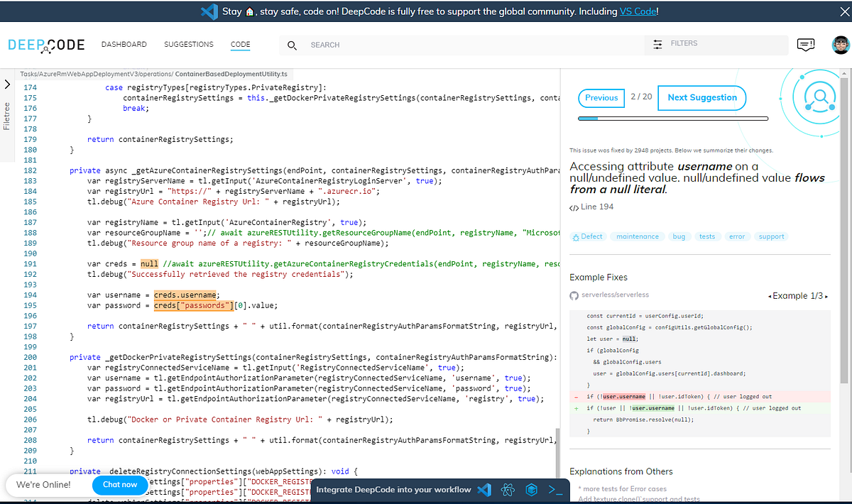Viewport: 852px width, 504px height.
Task: Open the FILTERS panel
Action: [678, 44]
